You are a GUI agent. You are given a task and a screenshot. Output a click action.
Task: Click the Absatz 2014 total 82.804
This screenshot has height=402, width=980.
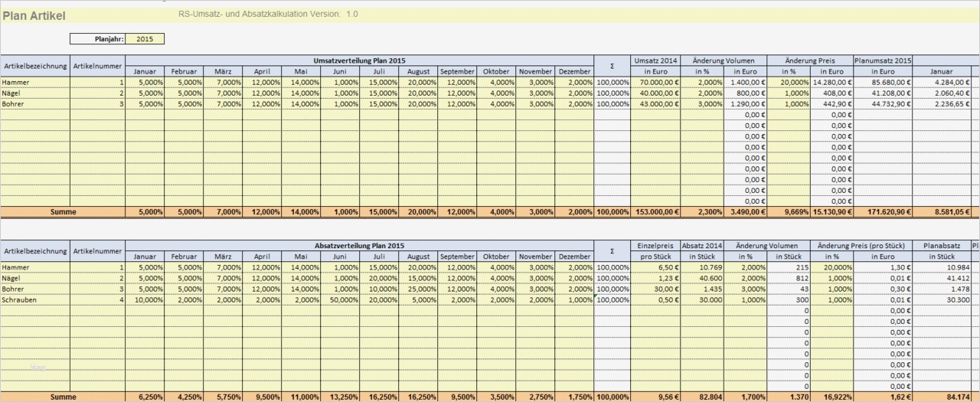click(x=701, y=397)
